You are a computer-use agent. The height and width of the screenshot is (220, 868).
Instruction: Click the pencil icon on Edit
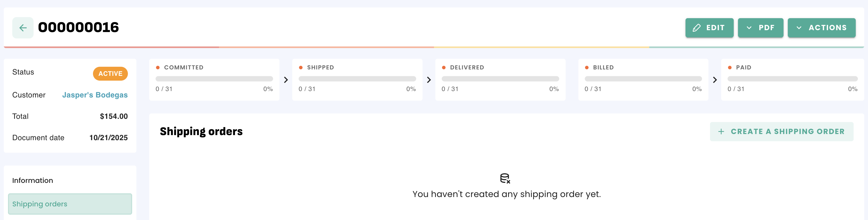click(696, 28)
